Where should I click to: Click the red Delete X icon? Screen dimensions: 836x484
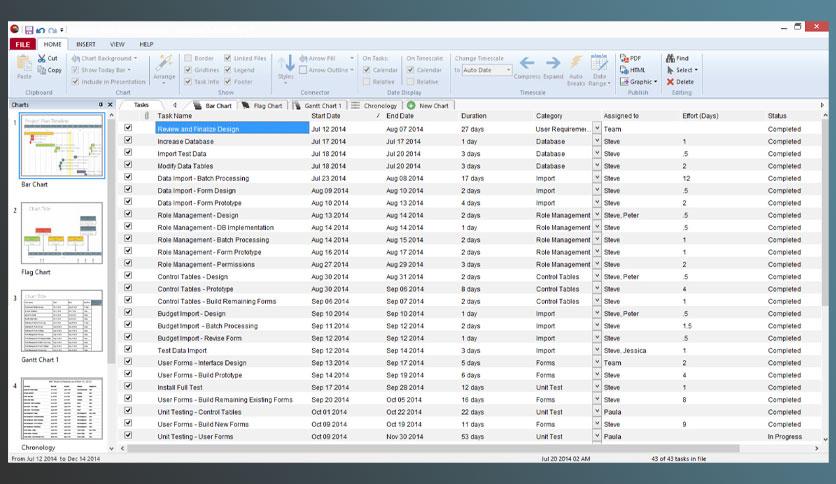[670, 82]
